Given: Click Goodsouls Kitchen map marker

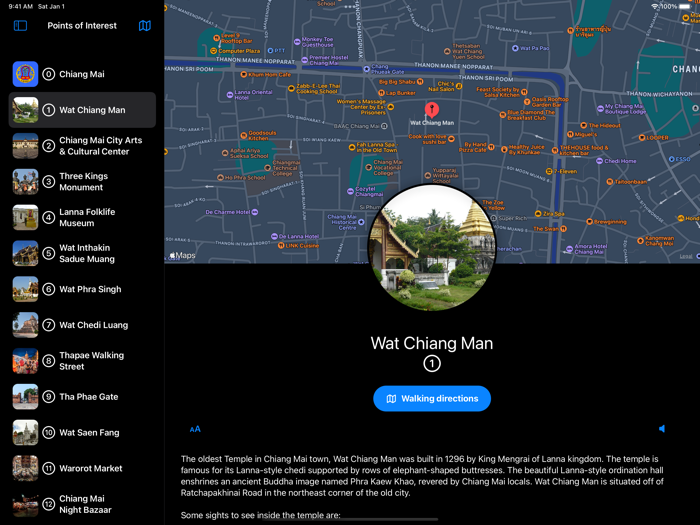Looking at the screenshot, I should point(243,135).
